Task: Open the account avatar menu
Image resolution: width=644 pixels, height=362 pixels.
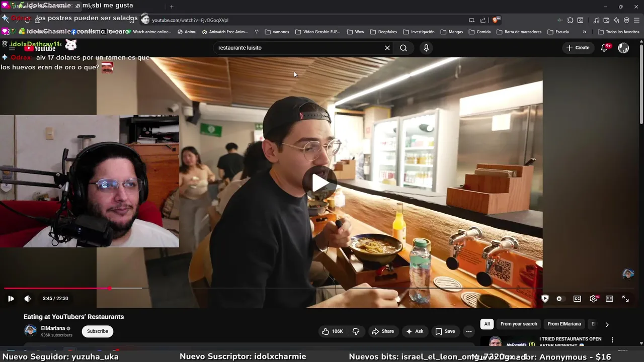Action: [x=623, y=48]
